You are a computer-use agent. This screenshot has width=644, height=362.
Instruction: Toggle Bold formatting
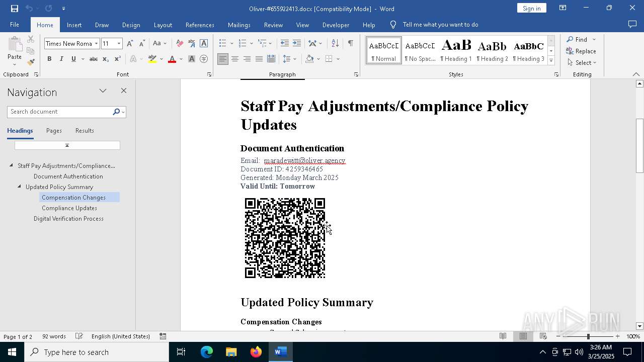tap(49, 59)
